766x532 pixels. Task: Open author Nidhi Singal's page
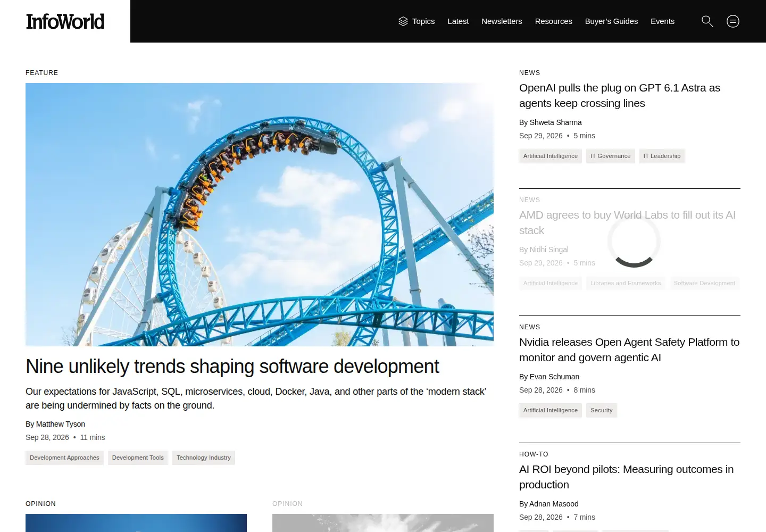[549, 250]
